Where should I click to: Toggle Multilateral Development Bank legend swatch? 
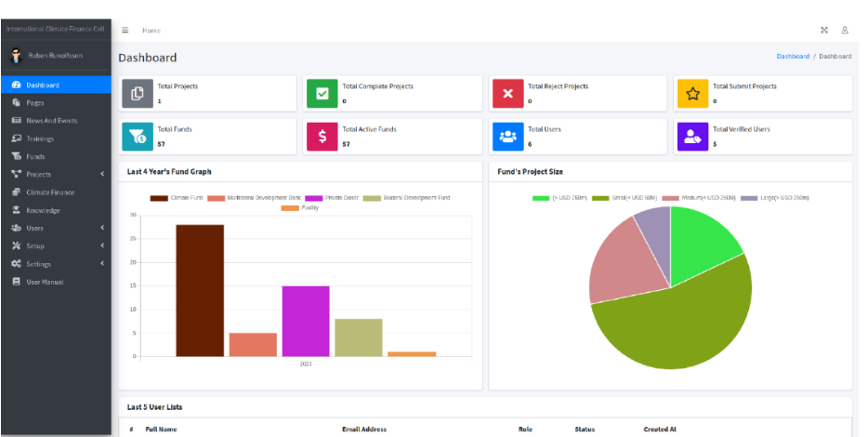[216, 198]
